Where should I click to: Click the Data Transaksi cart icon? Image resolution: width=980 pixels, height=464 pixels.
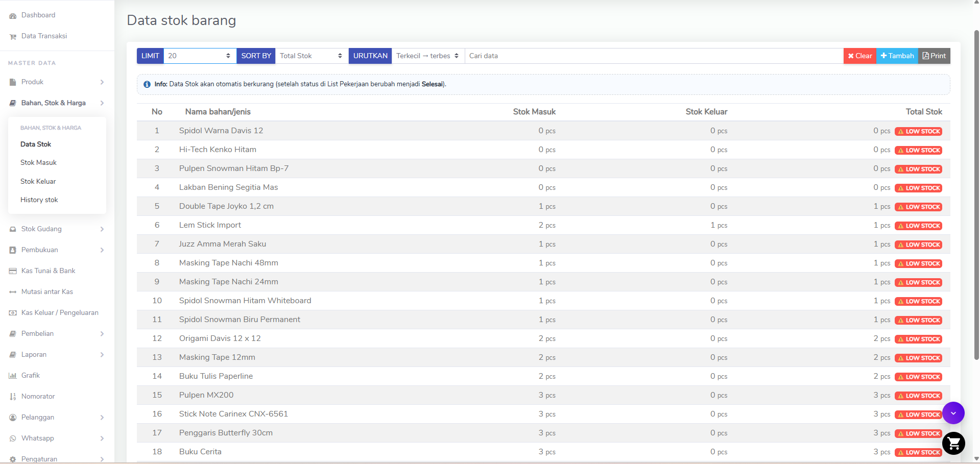[13, 37]
